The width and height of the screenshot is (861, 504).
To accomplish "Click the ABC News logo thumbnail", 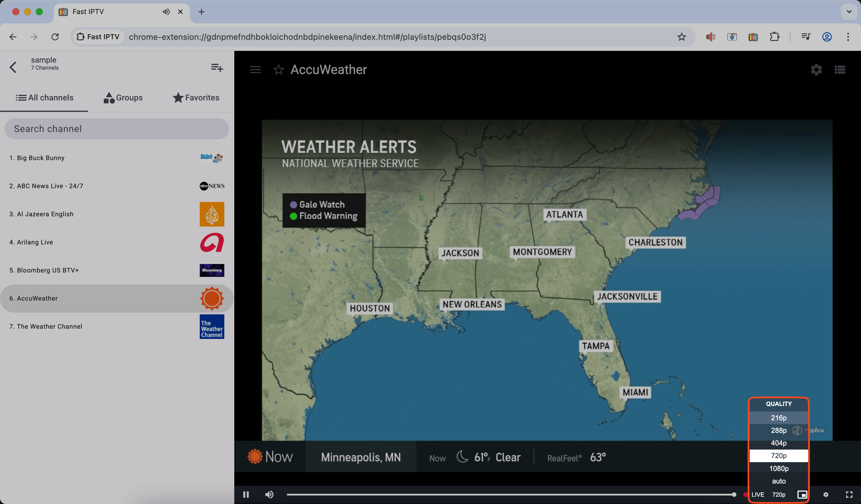I will tap(212, 186).
